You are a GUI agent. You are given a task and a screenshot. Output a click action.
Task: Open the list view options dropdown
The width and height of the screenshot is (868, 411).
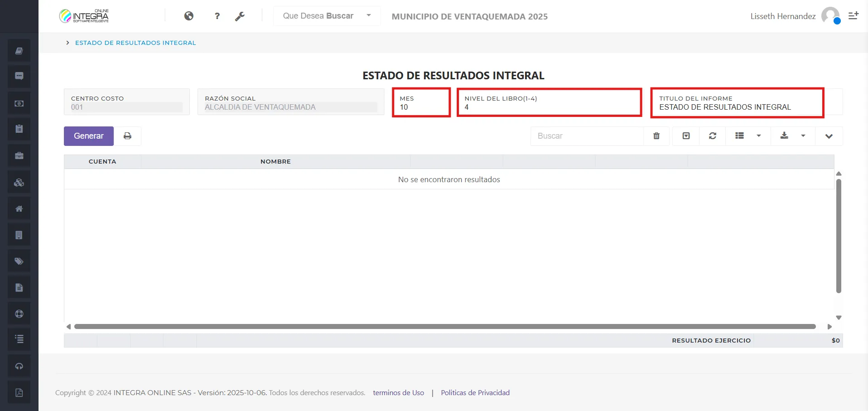(758, 136)
